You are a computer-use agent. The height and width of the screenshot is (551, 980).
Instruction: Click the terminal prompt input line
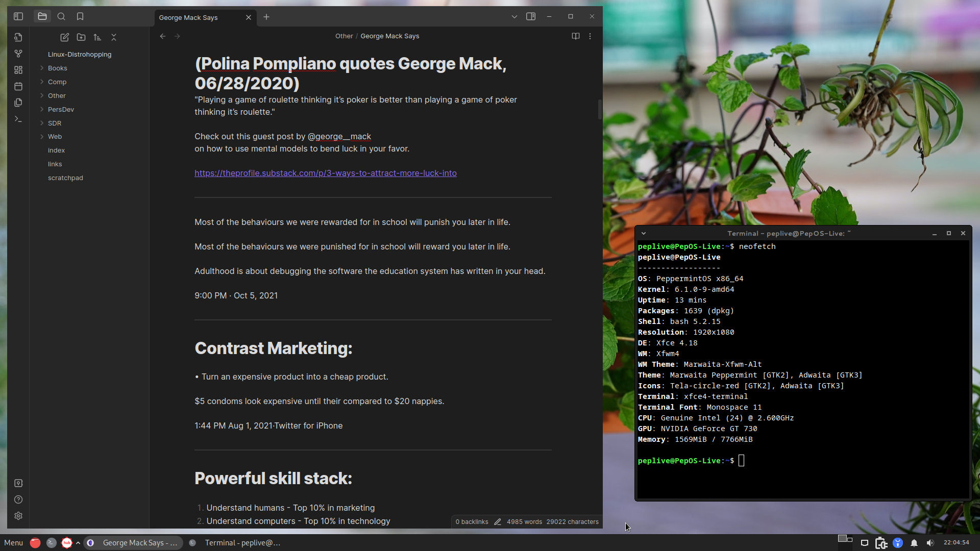803,461
